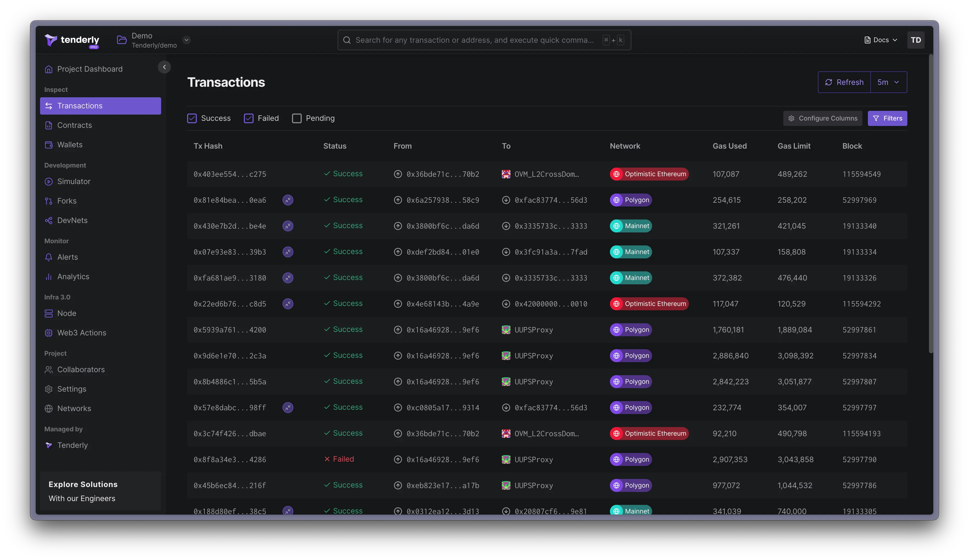
Task: Click sender address 0xeb823e17...a17b
Action: (x=443, y=485)
